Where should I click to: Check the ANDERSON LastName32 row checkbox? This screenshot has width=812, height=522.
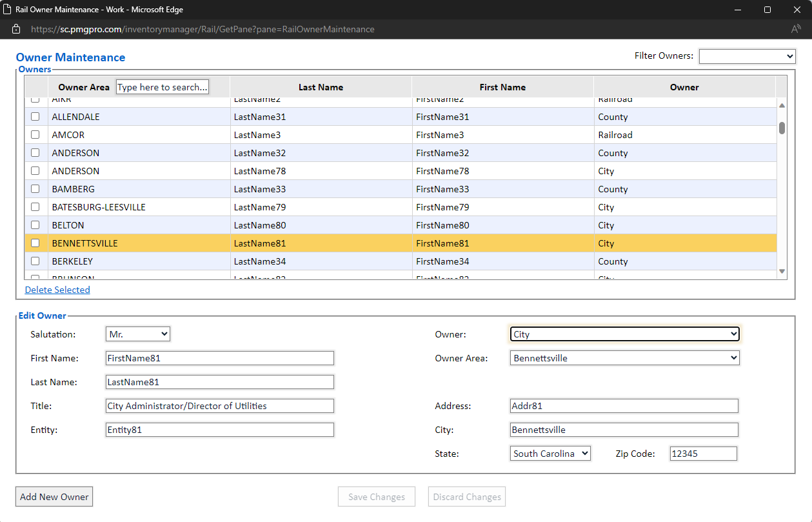[35, 153]
